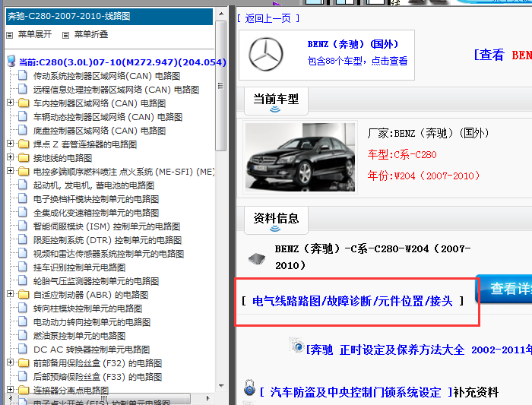Select the 当前车型 section tab
Screen dimensions: 532x405
pyautogui.click(x=276, y=101)
